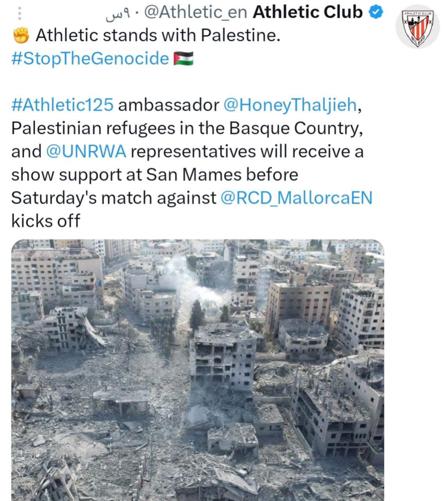This screenshot has width=448, height=501.
Task: Click the Palestine flag emoji
Action: [183, 59]
